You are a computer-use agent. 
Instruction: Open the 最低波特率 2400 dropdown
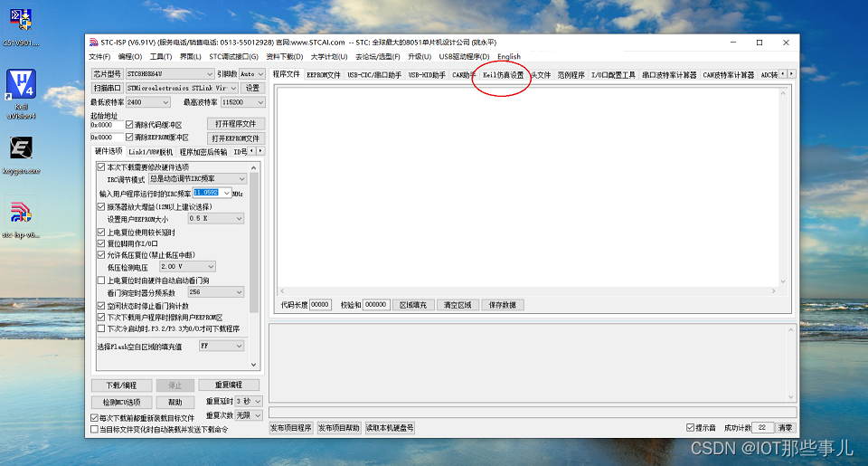(x=147, y=102)
